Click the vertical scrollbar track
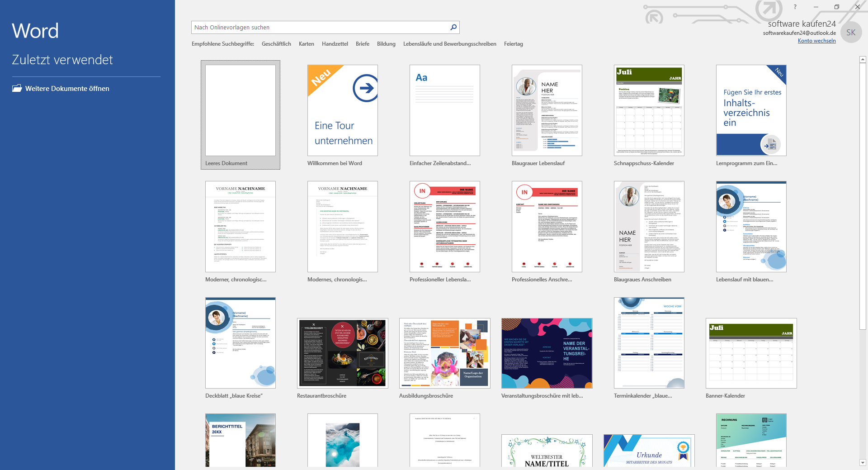The image size is (868, 470). 863,385
